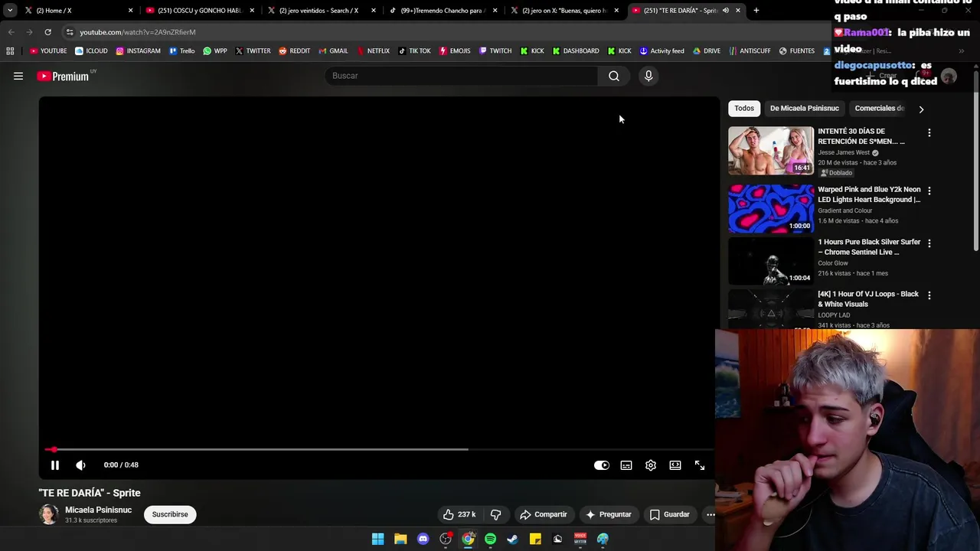This screenshot has width=980, height=551.
Task: Open the NETFLIX bookmark
Action: [373, 51]
